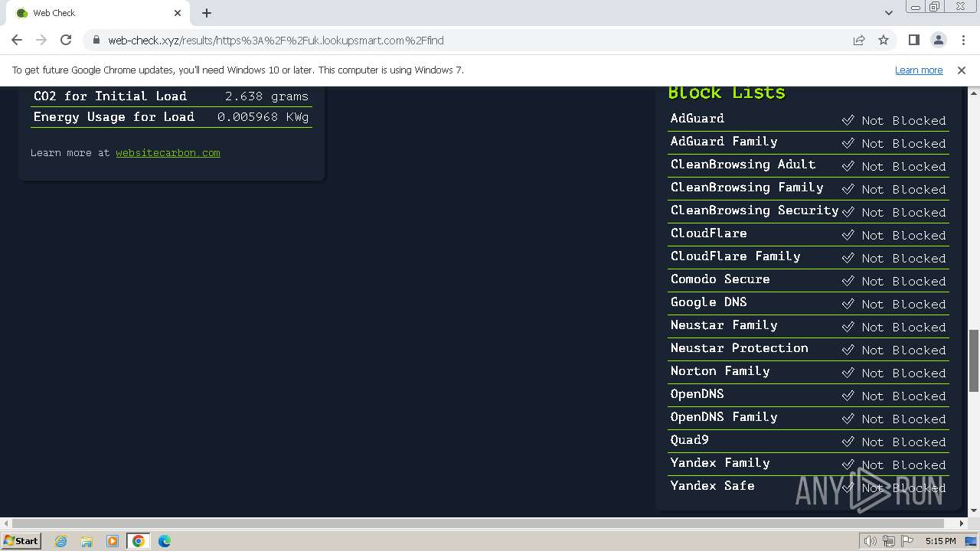Click Quad9 Not Blocked status

tap(894, 442)
